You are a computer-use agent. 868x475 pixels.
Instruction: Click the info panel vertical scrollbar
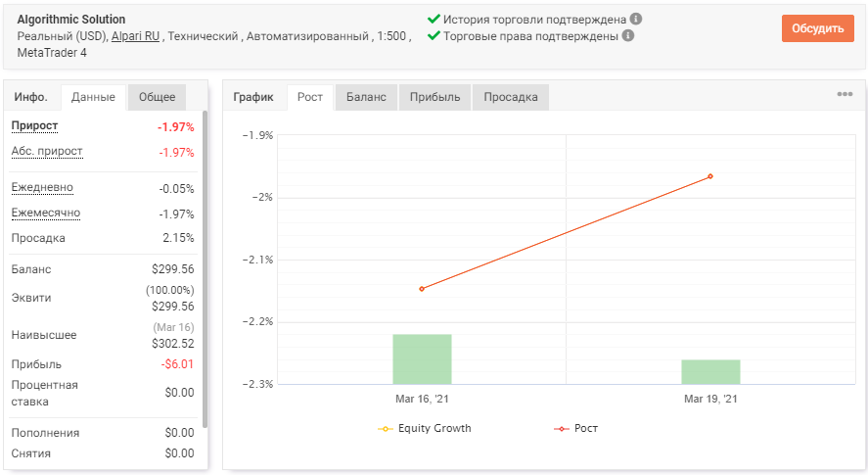tap(205, 268)
